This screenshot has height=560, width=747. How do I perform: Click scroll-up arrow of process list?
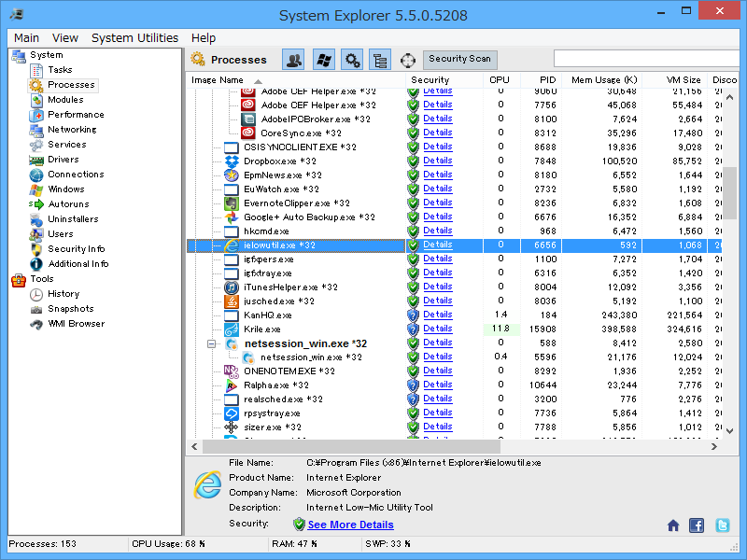click(x=729, y=97)
